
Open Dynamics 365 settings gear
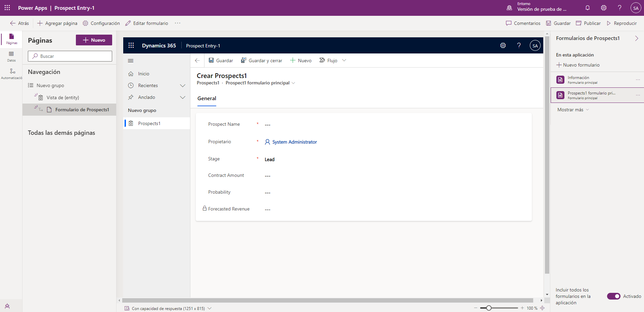pos(503,45)
